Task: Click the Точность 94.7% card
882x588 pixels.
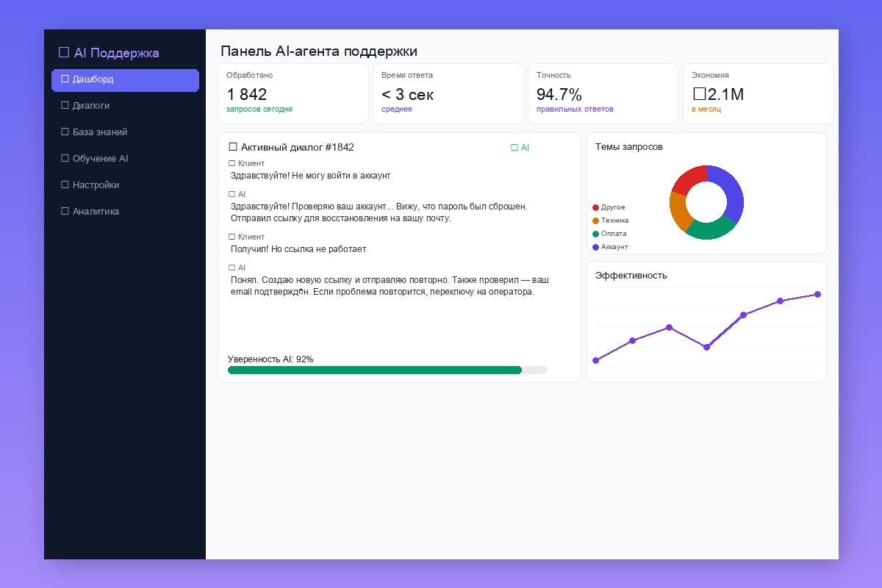Action: pyautogui.click(x=603, y=93)
